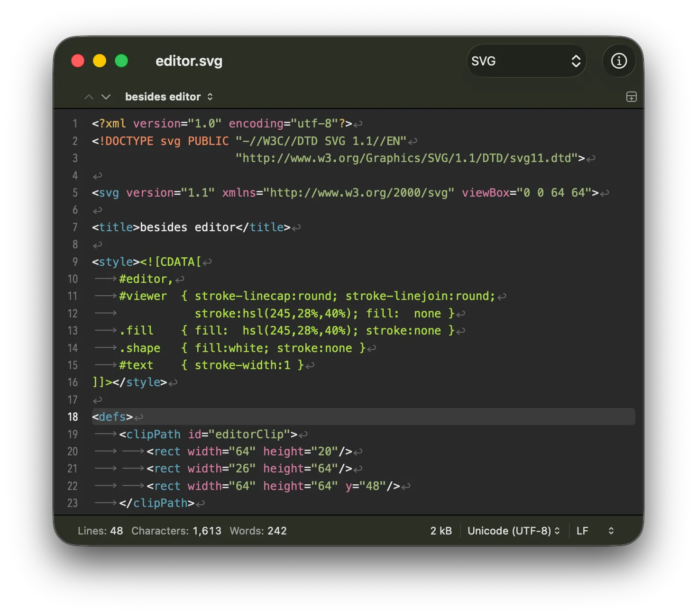697x616 pixels.
Task: Open the SVG syntax selection dropdown
Action: click(x=526, y=61)
